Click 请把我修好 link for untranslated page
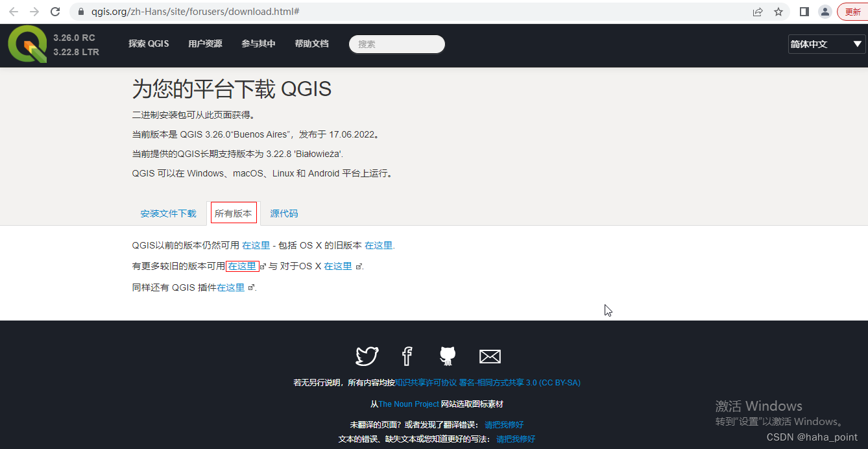The image size is (868, 449). pyautogui.click(x=504, y=425)
